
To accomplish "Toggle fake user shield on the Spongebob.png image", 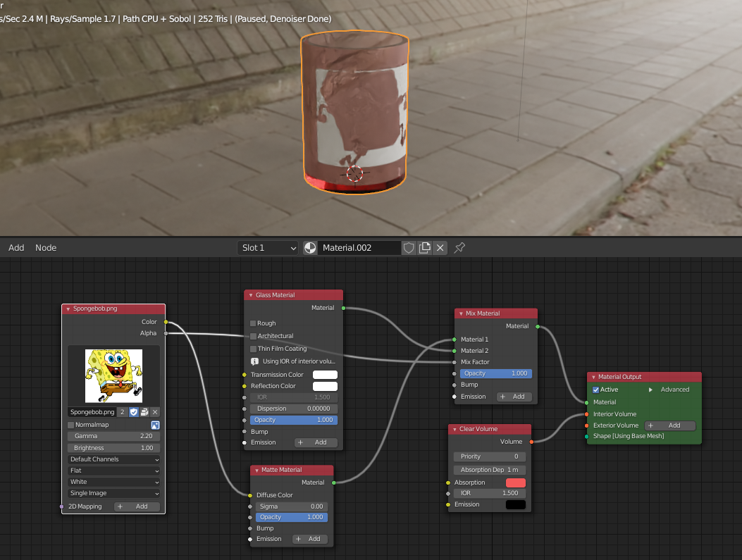I will click(x=134, y=412).
